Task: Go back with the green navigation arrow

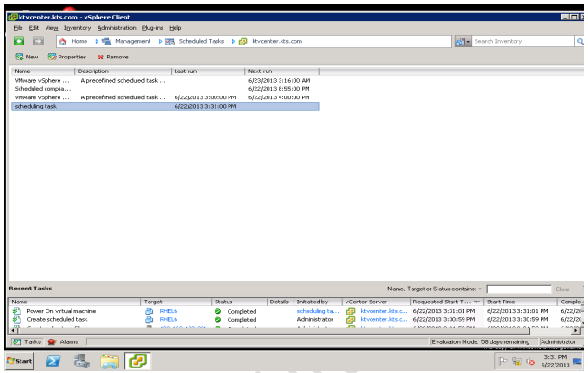Action: 20,41
